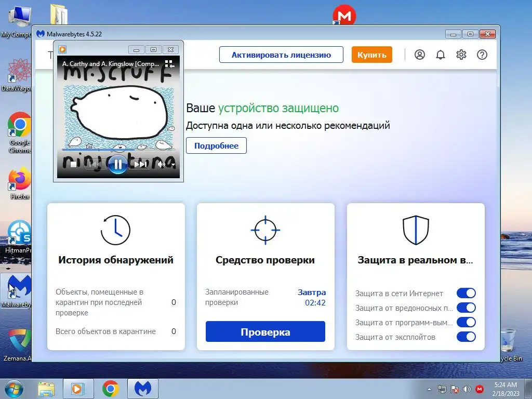This screenshot has height=399, width=532.
Task: Select the DataWagon desktop shortcut
Action: click(16, 75)
